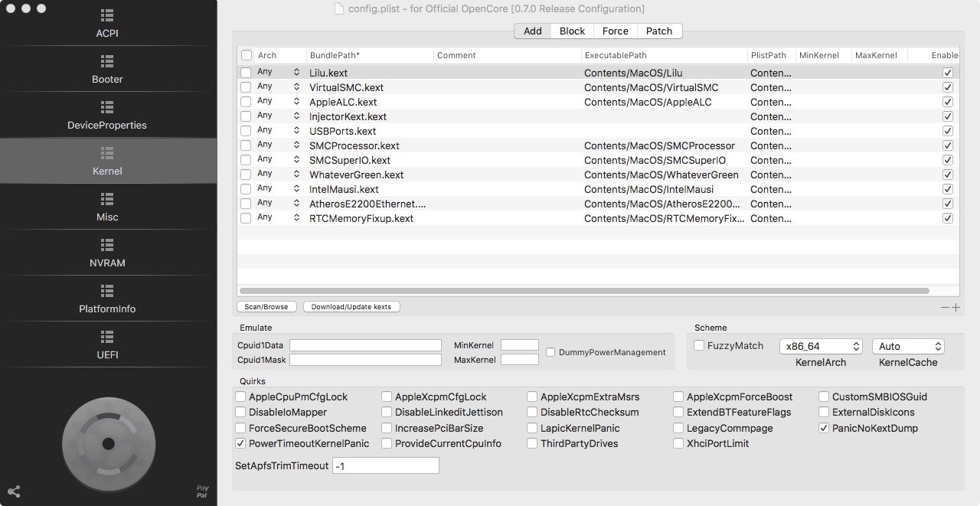Toggle the select-all checkbox in table header
This screenshot has width=980, height=506.
(x=247, y=55)
